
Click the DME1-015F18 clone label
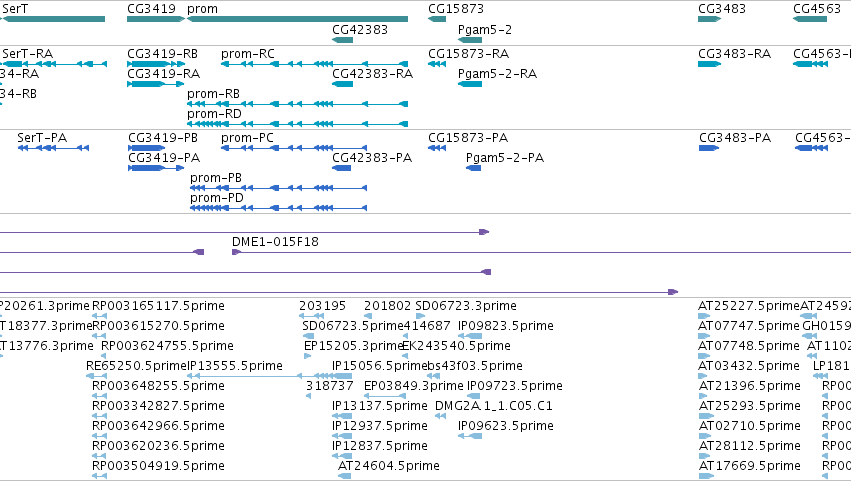tap(275, 242)
